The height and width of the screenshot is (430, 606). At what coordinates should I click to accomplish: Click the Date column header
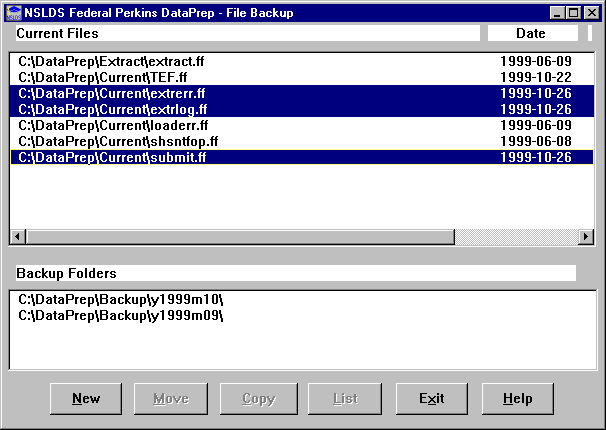point(533,33)
